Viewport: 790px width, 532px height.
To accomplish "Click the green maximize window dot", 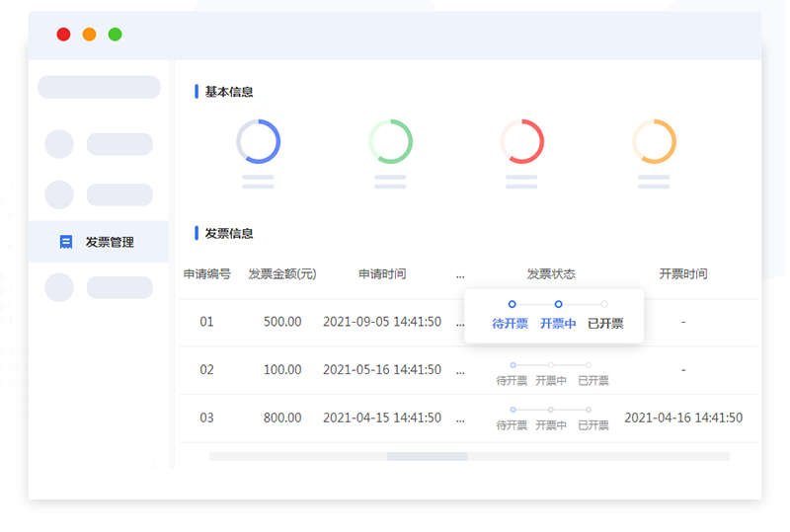I will [115, 35].
